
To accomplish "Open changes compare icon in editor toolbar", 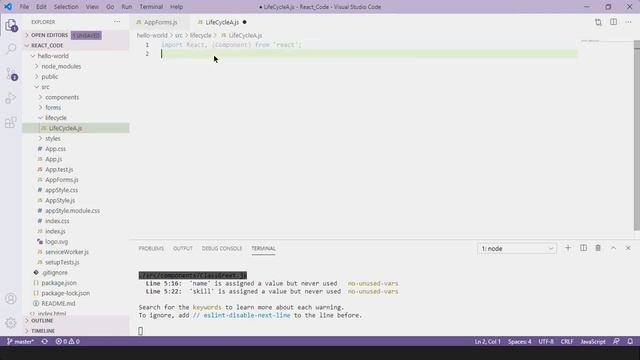I will tap(598, 22).
